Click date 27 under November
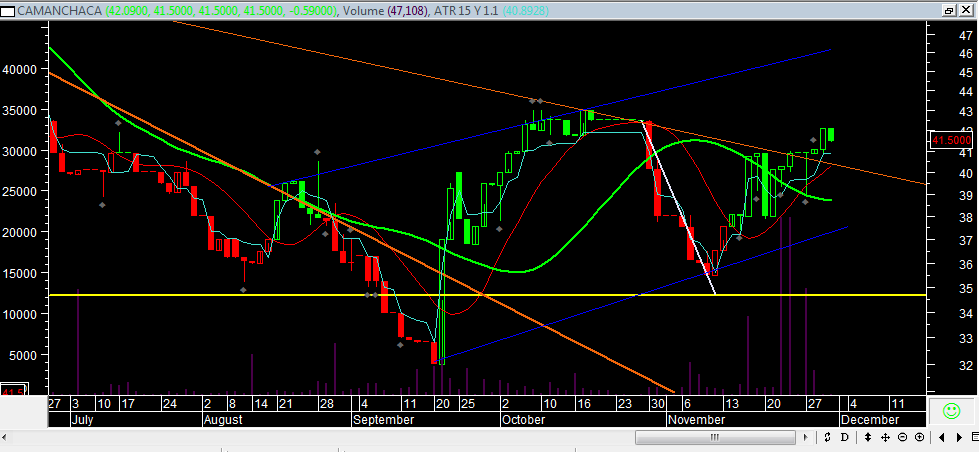Screen dimensions: 979x452 tap(815, 403)
